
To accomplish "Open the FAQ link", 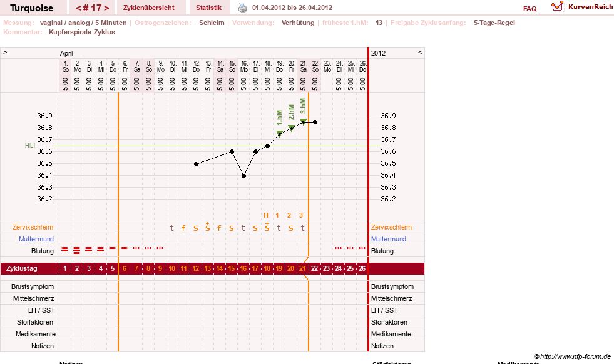I will pyautogui.click(x=530, y=9).
